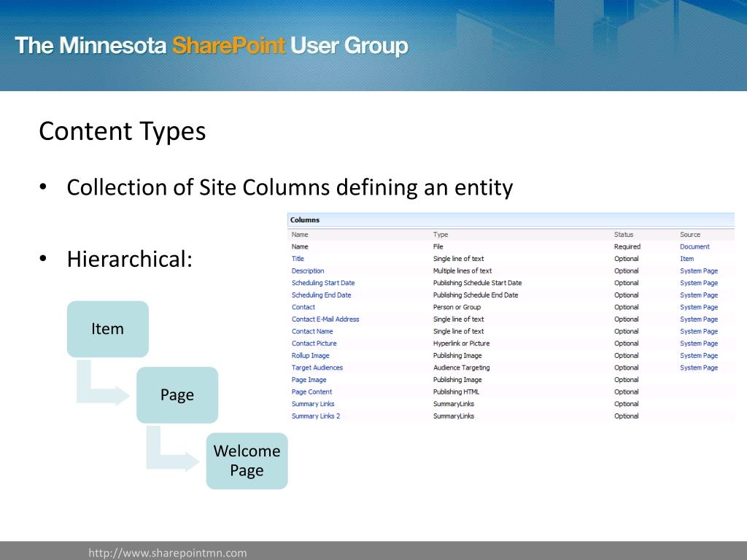Open System Page source in Rollup Image row

(x=699, y=356)
